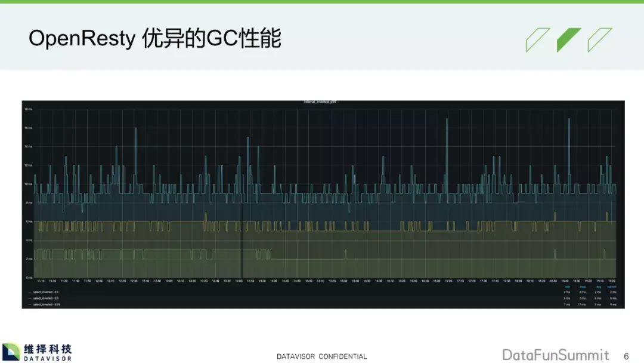Sort the legend by the avg column
Viewport: 644px width, 363px height.
599,287
